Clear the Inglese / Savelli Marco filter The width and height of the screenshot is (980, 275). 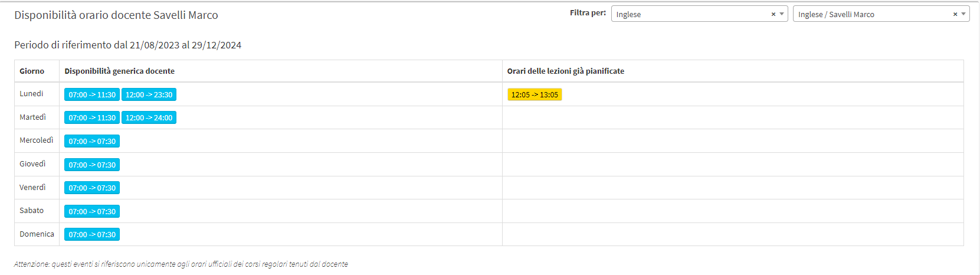tap(955, 14)
